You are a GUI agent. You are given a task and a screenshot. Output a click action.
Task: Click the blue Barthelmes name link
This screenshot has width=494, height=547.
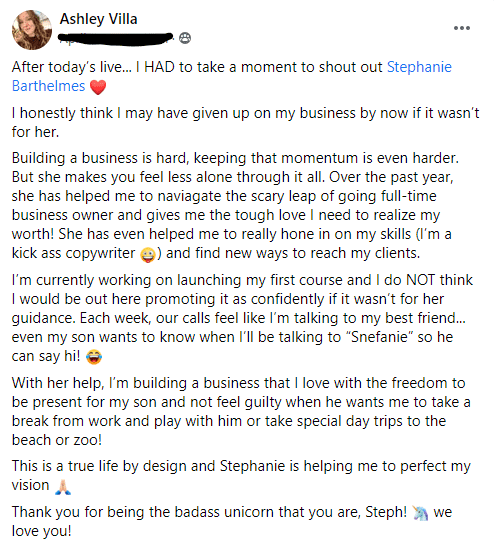coord(48,86)
